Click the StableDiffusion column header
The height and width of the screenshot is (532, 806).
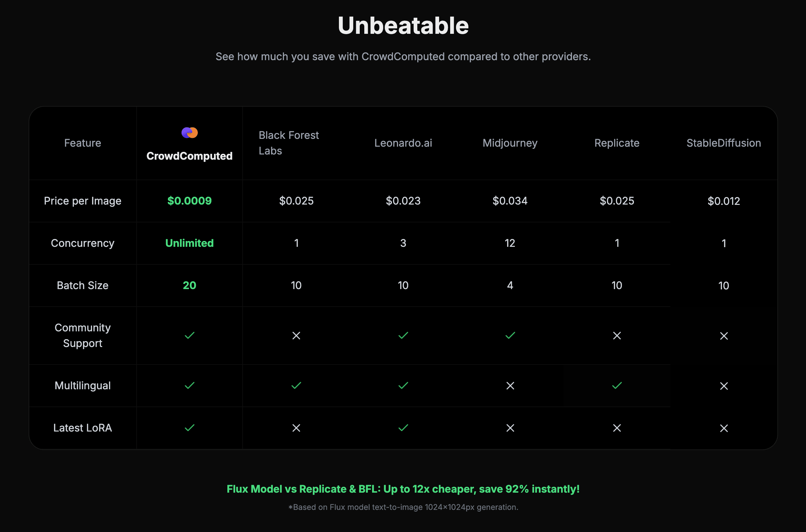723,143
